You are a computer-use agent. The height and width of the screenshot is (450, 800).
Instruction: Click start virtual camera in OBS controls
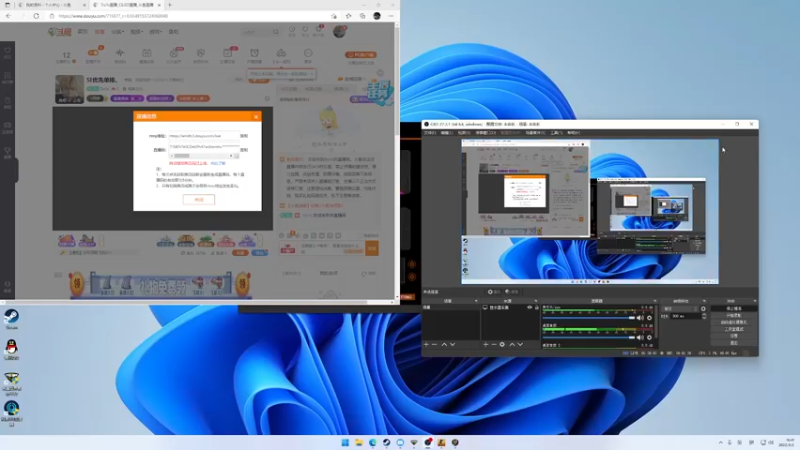click(x=734, y=322)
